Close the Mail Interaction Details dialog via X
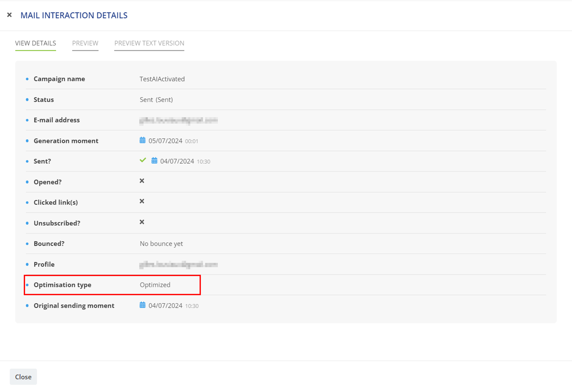Viewport: 572px width, 392px height. [9, 15]
